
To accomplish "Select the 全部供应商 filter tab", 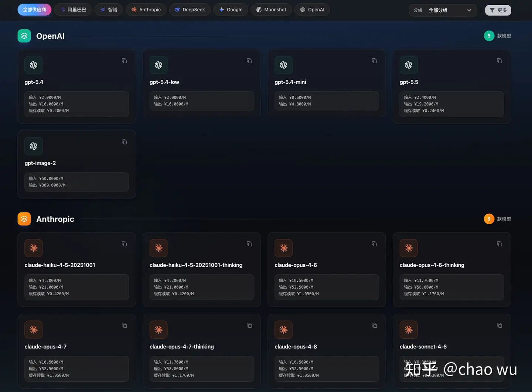I will 34,10.
